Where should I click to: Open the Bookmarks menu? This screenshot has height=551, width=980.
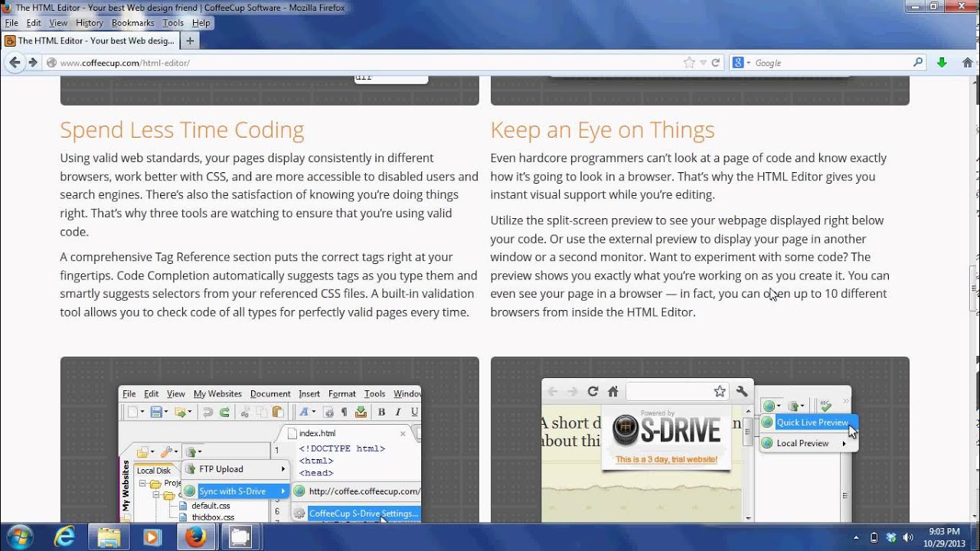(x=132, y=23)
